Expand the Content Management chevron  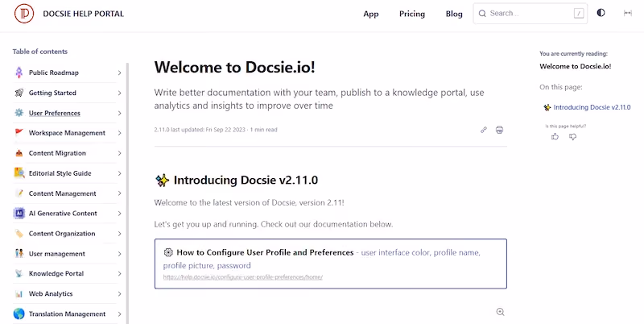(x=119, y=193)
